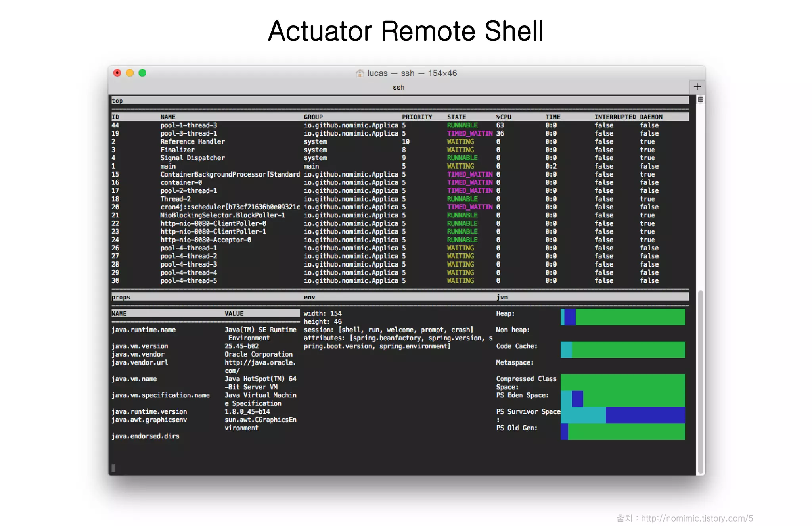
Task: Click the PS Eden Space usage bar
Action: [622, 399]
